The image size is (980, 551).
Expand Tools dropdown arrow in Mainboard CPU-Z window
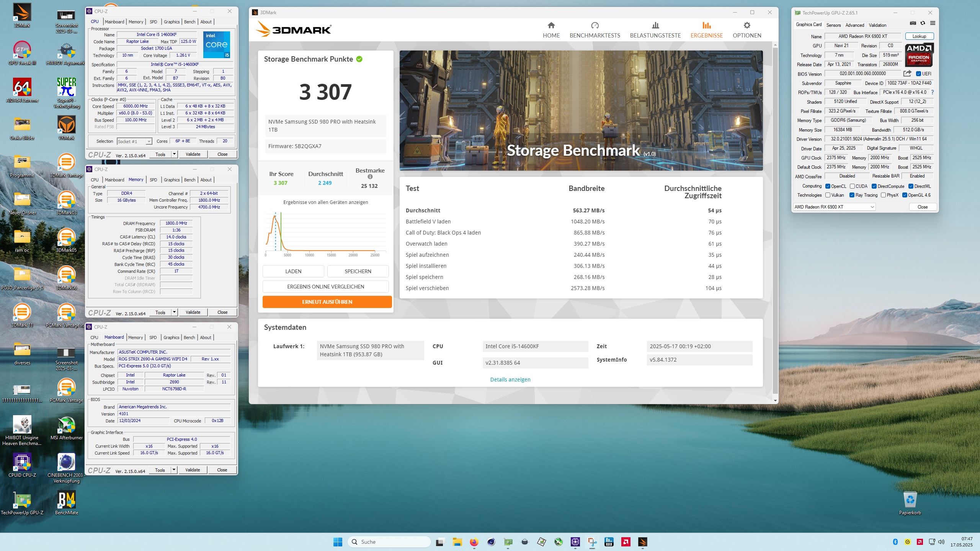(174, 470)
